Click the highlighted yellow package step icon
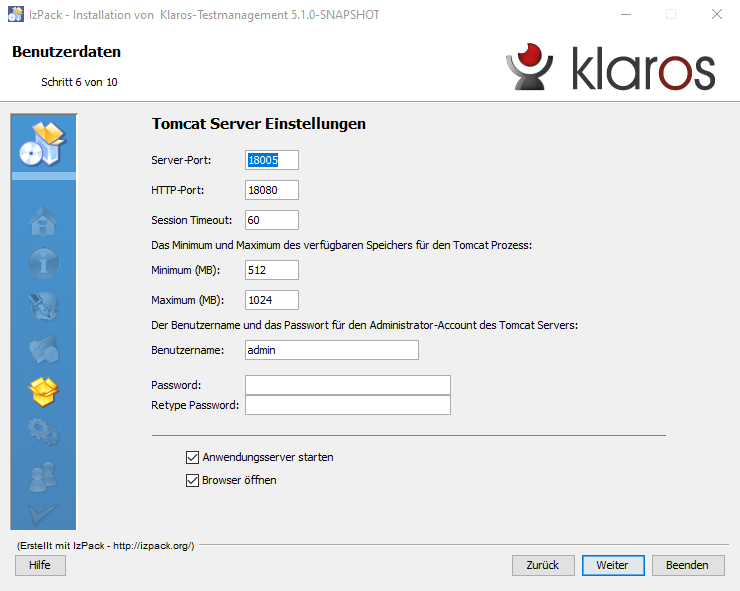The image size is (740, 591). (43, 392)
